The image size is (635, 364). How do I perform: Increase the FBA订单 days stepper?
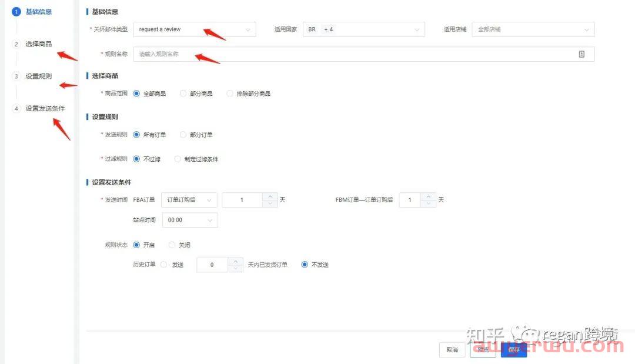(x=270, y=196)
